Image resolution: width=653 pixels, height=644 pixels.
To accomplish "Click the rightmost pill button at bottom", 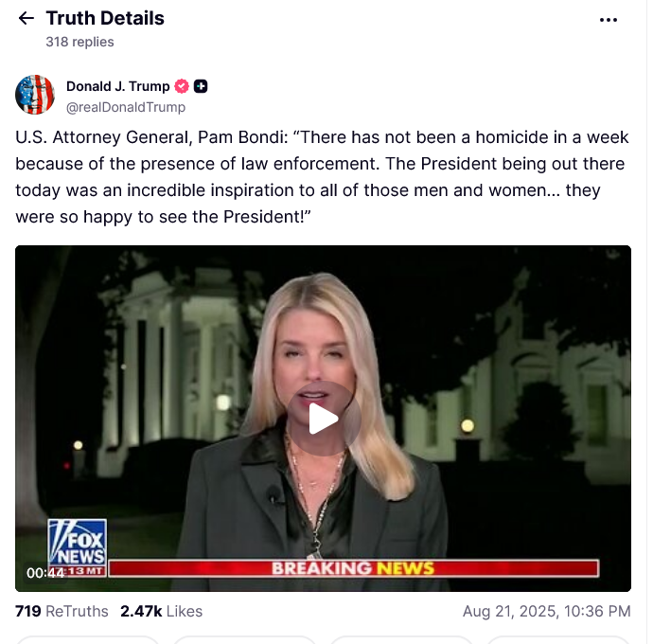I will [558, 640].
